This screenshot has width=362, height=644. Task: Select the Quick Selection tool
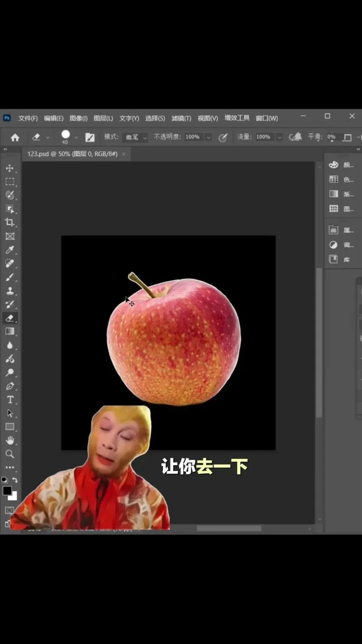[x=10, y=195]
